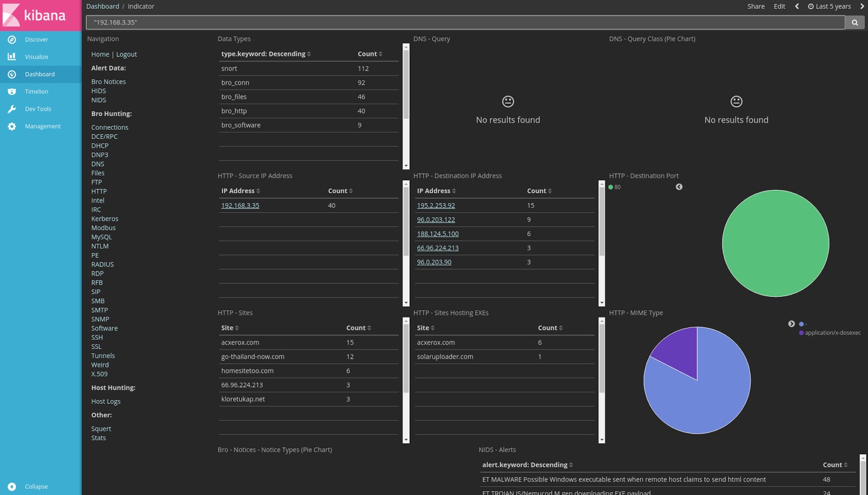Screen dimensions: 868x495
Task: Click the forward chevron beside the time range
Action: coord(862,6)
